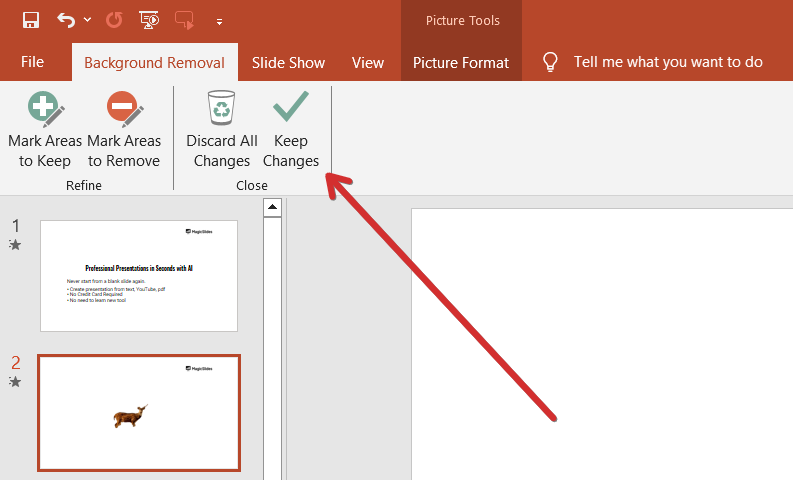Click the Picture Tools contextual header
Screen dimensions: 793x480
[x=462, y=20]
